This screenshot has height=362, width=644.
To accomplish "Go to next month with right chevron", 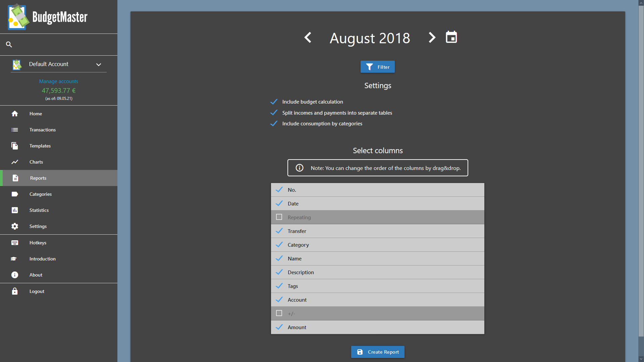I will (x=432, y=38).
